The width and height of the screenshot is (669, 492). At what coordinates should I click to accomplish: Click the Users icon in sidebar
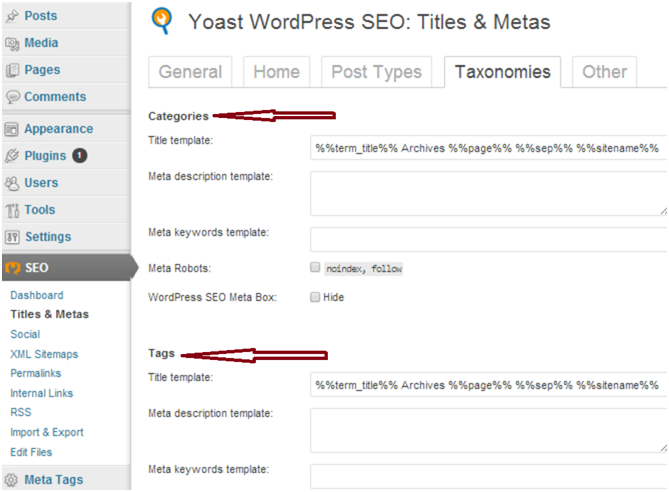pos(12,183)
